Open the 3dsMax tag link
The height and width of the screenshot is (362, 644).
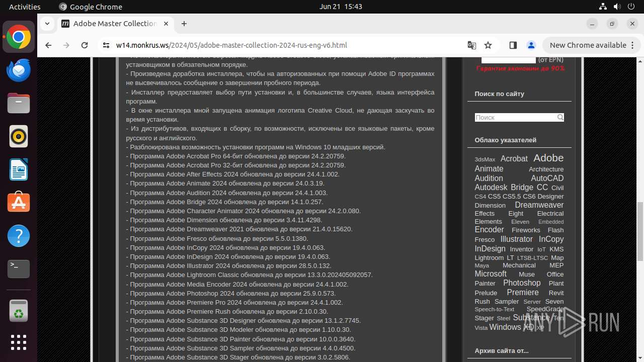pos(485,159)
